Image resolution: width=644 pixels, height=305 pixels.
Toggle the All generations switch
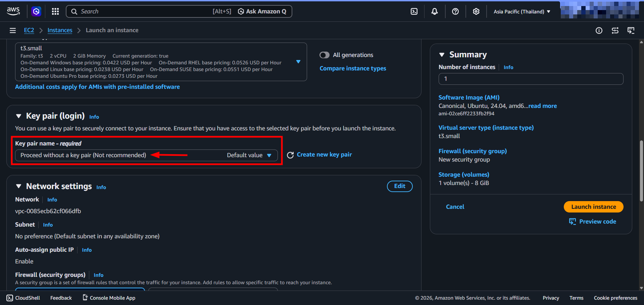325,55
